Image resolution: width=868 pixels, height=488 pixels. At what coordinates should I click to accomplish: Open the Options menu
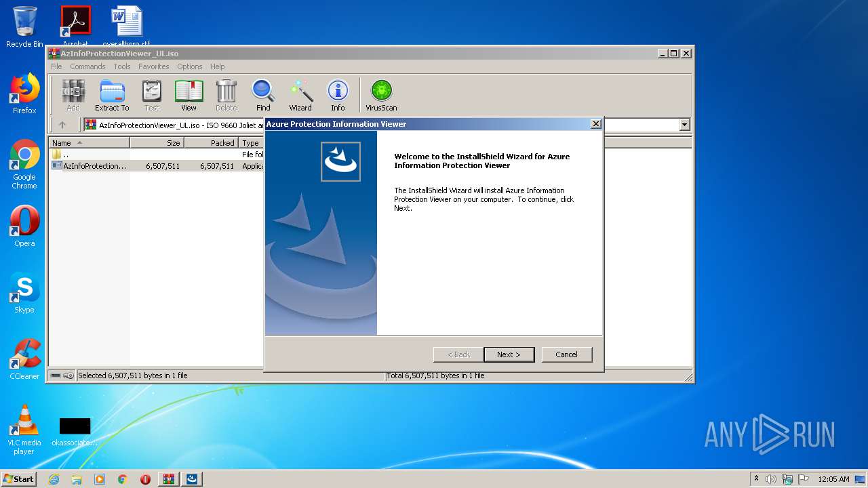point(190,66)
